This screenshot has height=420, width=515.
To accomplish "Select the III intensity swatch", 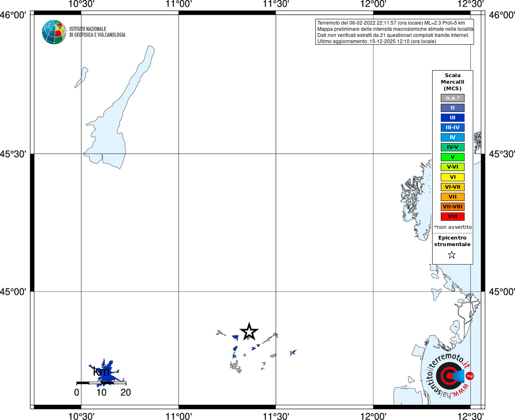I will click(453, 118).
